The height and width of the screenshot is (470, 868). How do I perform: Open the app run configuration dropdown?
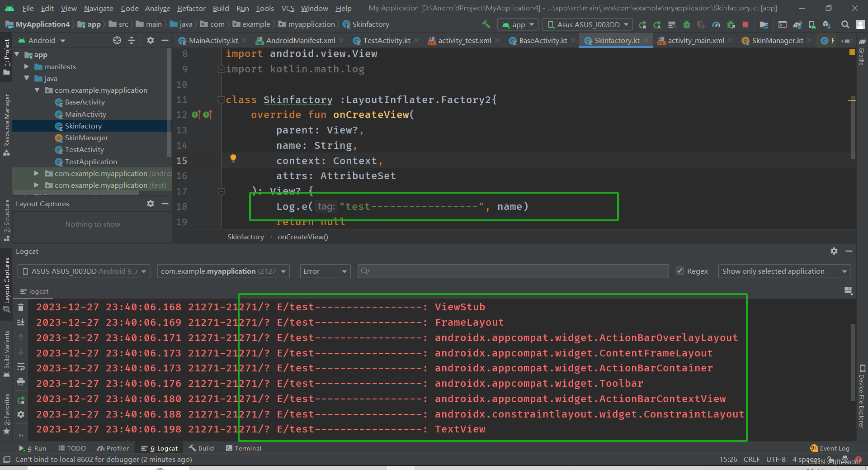pos(518,24)
